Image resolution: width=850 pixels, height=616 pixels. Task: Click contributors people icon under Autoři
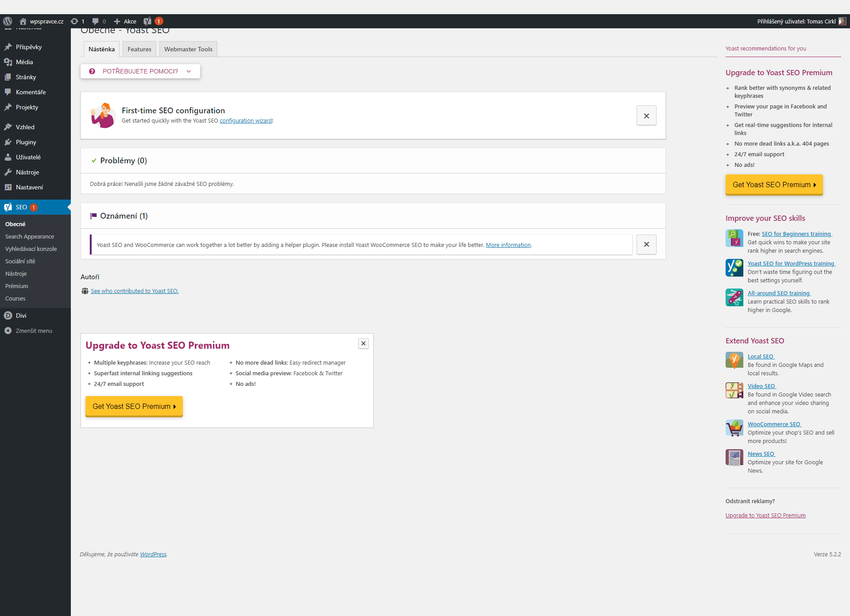[85, 291]
